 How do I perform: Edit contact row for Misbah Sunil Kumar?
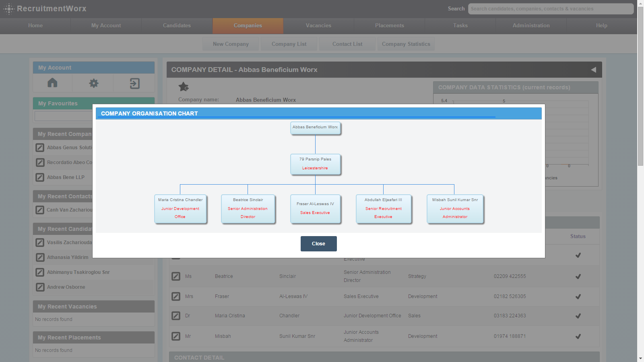[x=176, y=336]
